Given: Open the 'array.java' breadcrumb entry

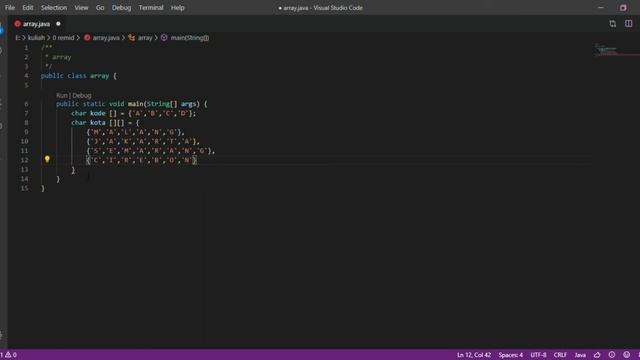Looking at the screenshot, I should coord(106,38).
